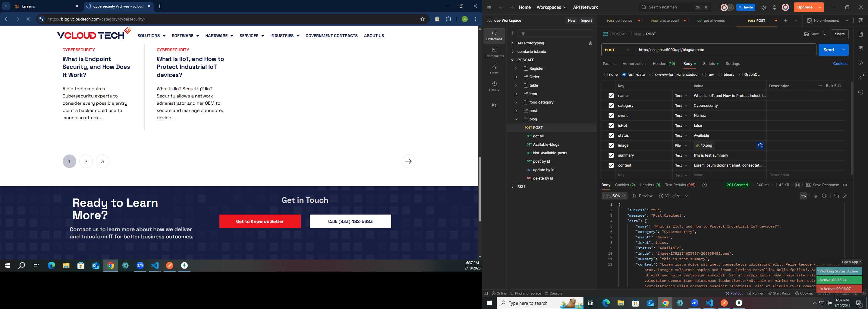Open Postman notifications bell
The width and height of the screenshot is (868, 309).
click(x=774, y=8)
